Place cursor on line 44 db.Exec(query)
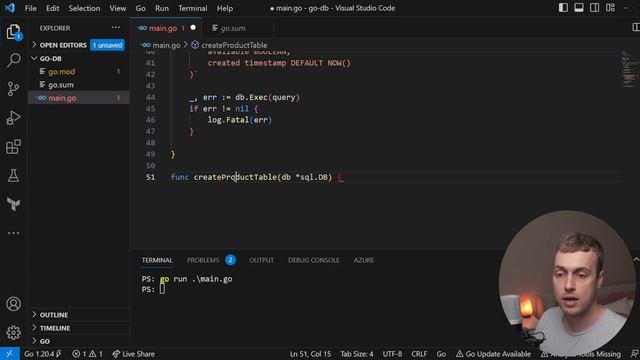 click(267, 97)
